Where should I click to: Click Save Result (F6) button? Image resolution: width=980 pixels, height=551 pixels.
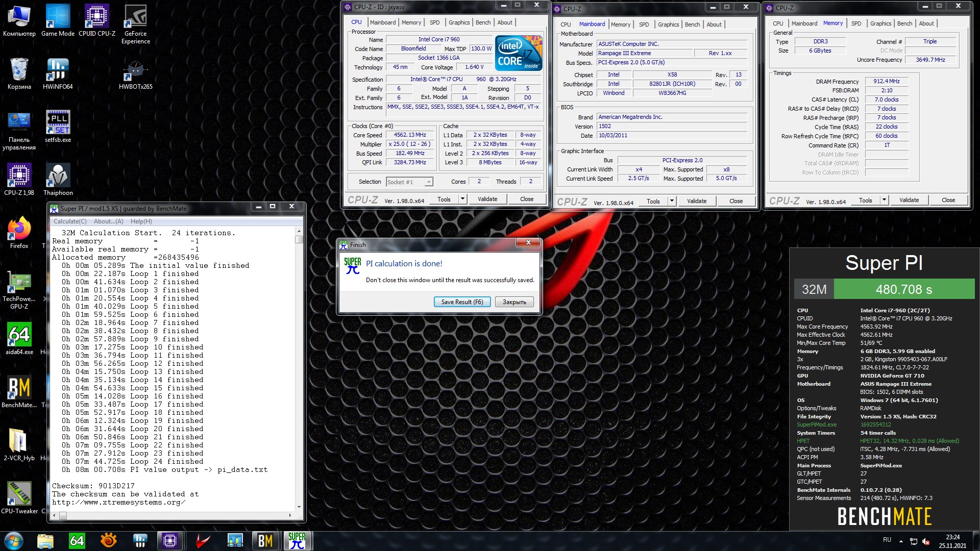462,302
